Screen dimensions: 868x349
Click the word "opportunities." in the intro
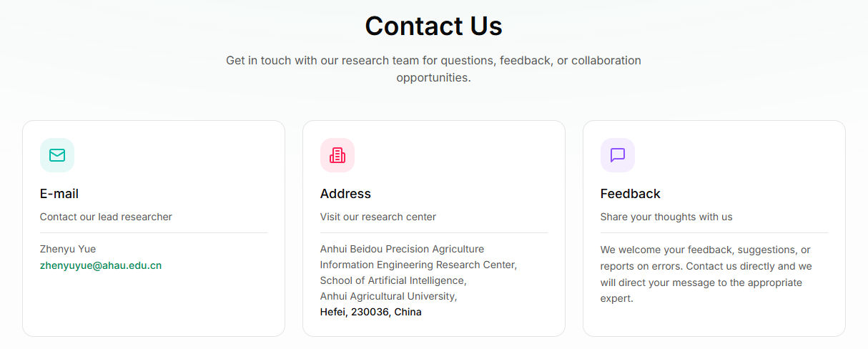click(x=433, y=78)
